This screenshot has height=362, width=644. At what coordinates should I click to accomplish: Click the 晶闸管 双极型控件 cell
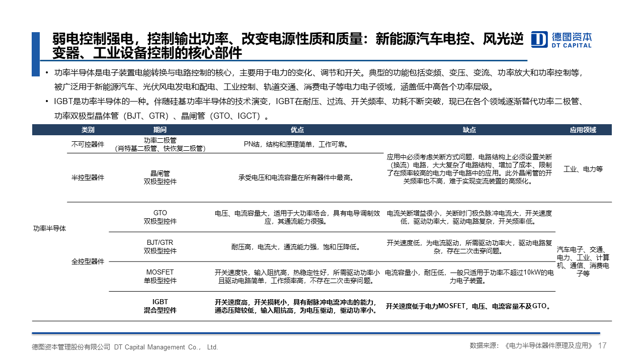click(160, 177)
